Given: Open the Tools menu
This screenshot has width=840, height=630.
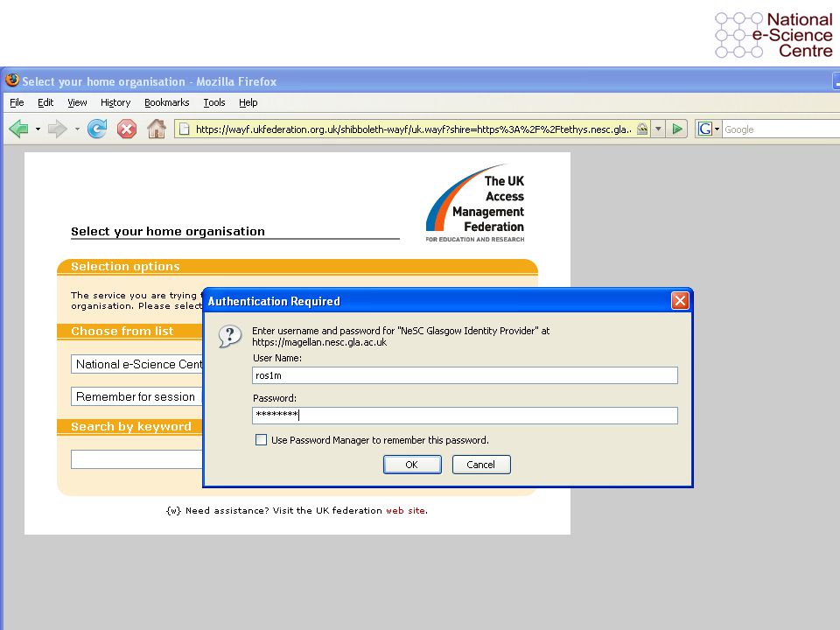Looking at the screenshot, I should coord(214,102).
